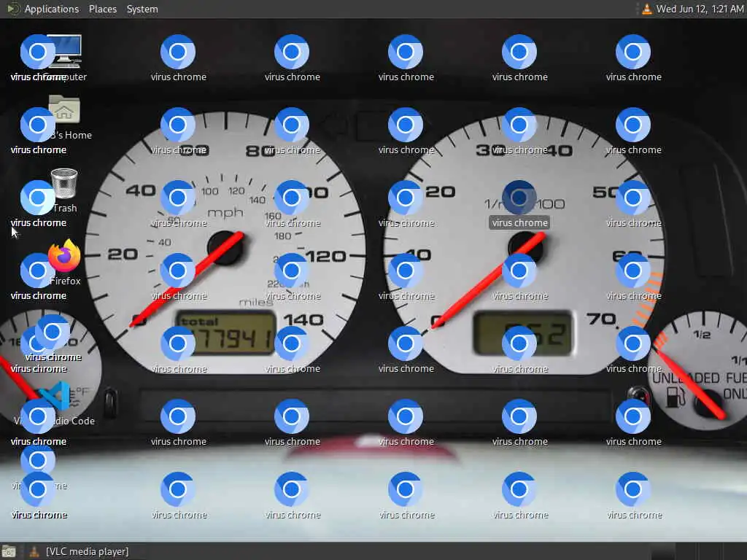Click the VLC cone tray icon
This screenshot has width=747, height=560.
[x=646, y=9]
